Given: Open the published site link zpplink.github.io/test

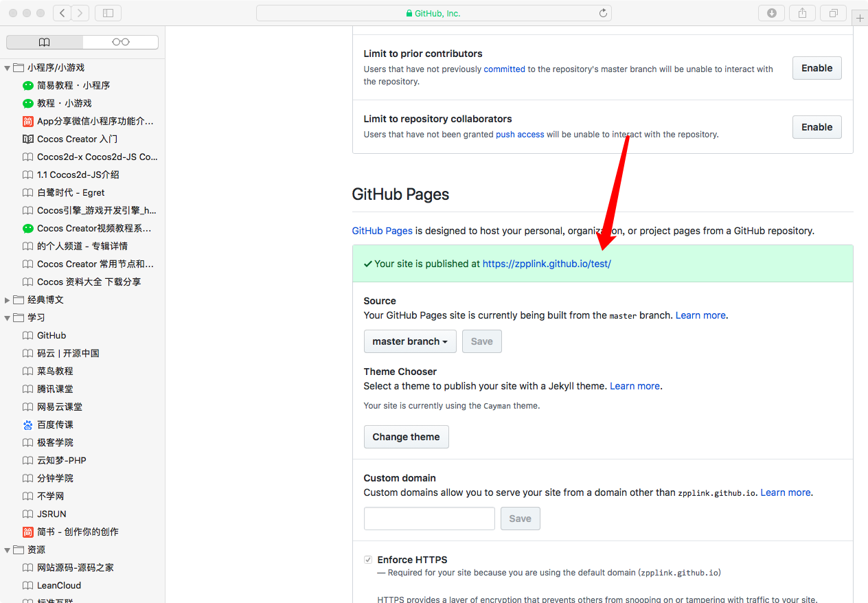Looking at the screenshot, I should (547, 264).
